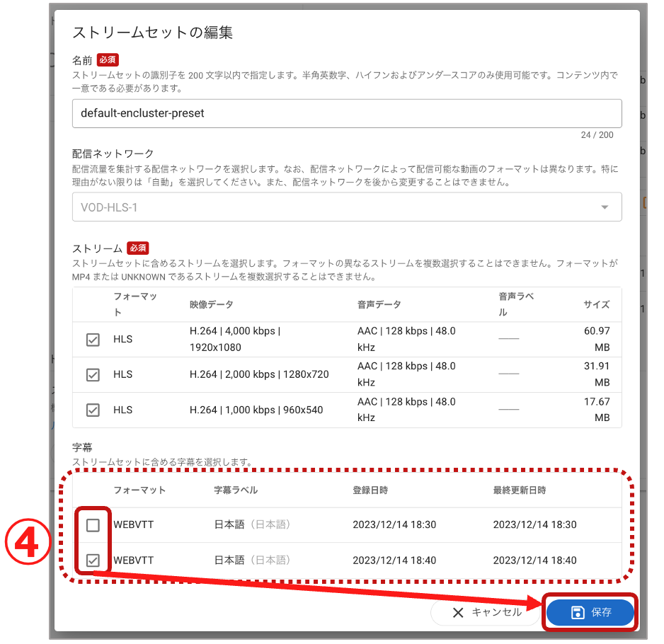Image resolution: width=664 pixels, height=644 pixels.
Task: Click the save floppy-disk icon
Action: pos(578,612)
